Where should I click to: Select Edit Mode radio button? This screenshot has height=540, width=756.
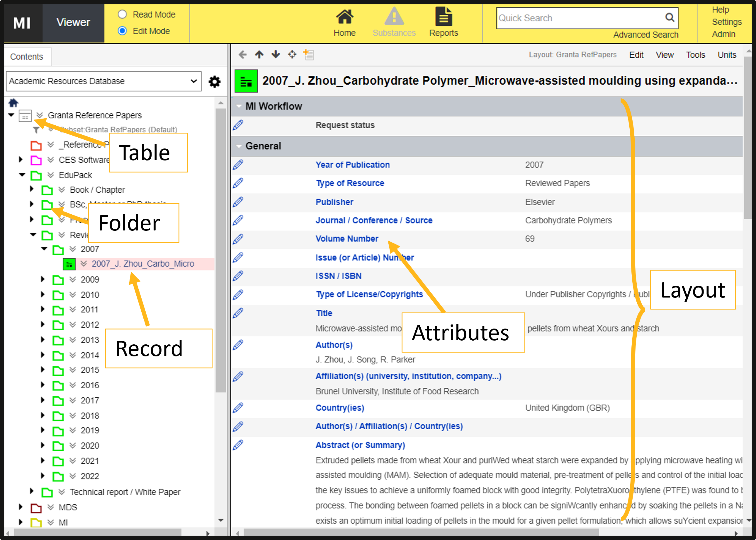[123, 31]
